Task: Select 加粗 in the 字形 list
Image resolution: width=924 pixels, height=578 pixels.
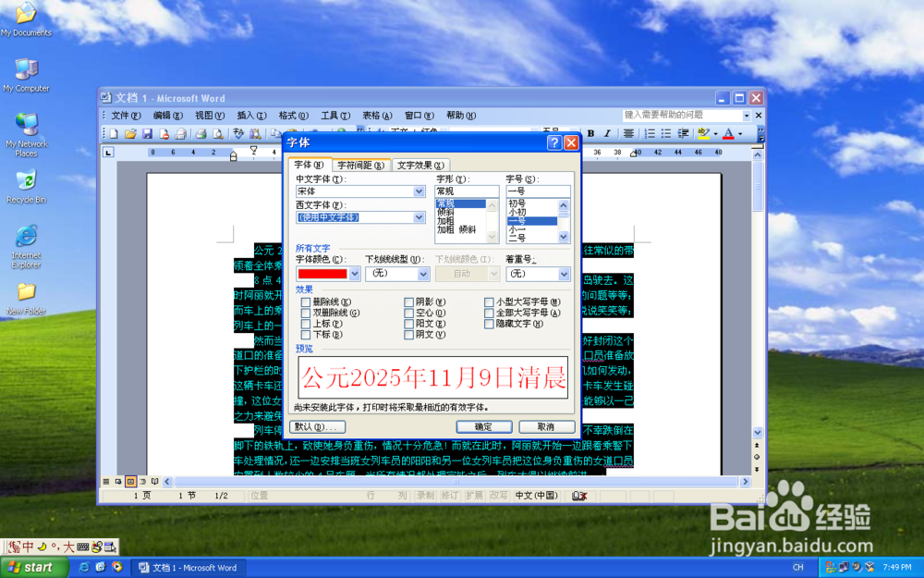Action: 446,221
